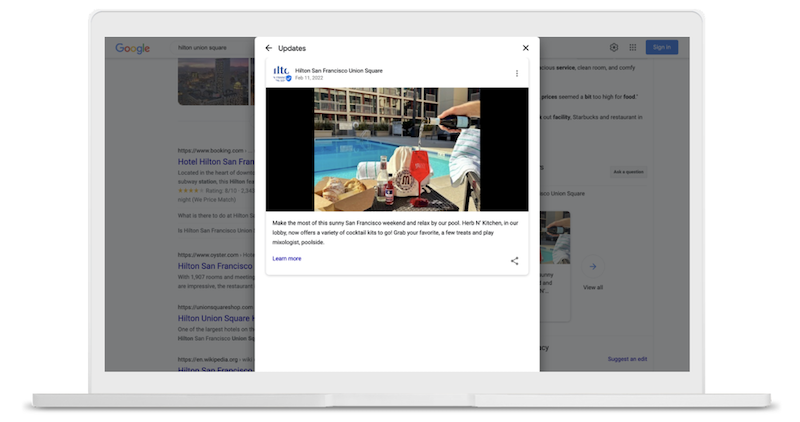Open Google settings gear
Image resolution: width=800 pixels, height=422 pixels.
614,47
